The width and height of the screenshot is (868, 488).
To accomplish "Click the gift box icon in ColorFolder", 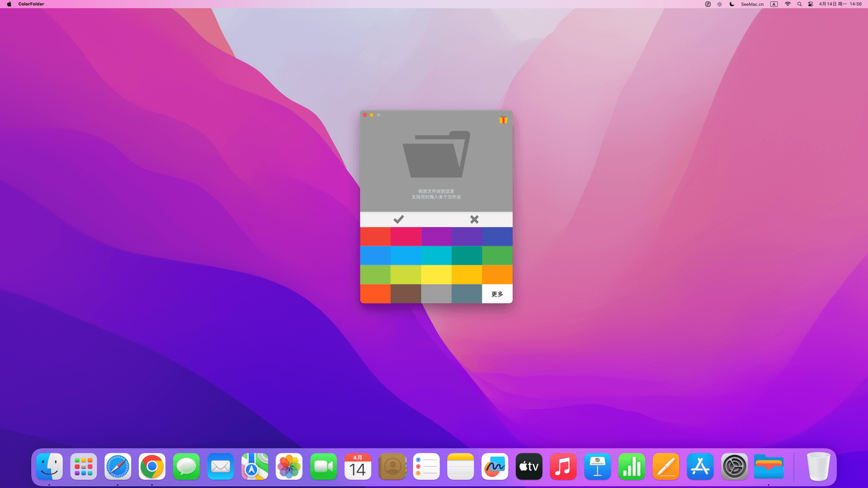I will click(x=503, y=120).
